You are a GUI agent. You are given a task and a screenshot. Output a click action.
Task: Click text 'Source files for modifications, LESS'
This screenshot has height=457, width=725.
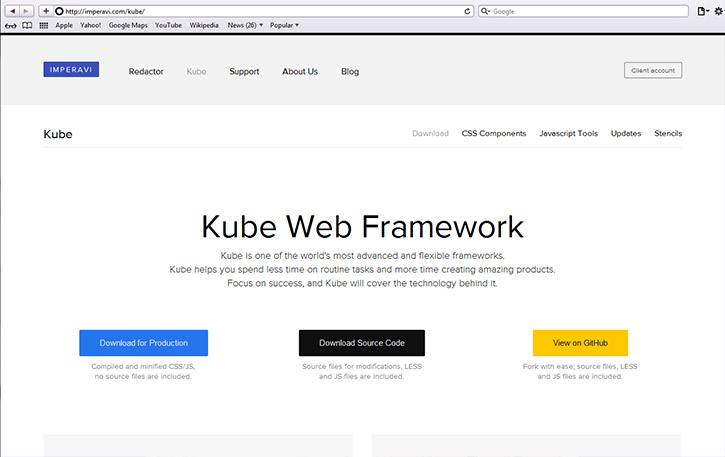click(362, 366)
